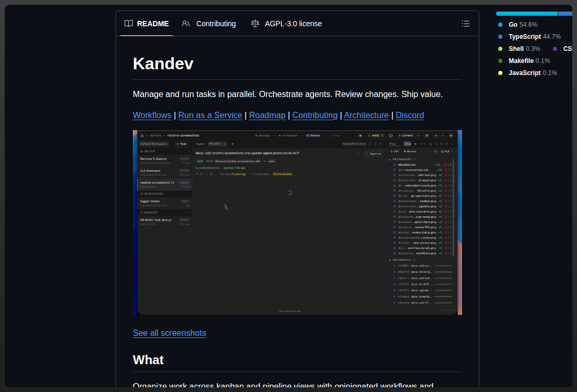Visit the Roadmap link
The image size is (577, 392).
pyautogui.click(x=267, y=115)
